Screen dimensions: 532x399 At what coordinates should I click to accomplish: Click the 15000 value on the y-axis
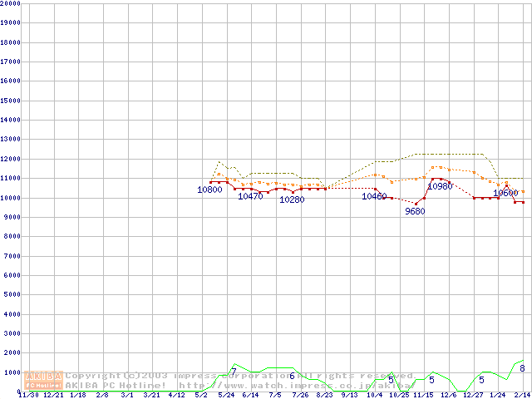click(10, 100)
